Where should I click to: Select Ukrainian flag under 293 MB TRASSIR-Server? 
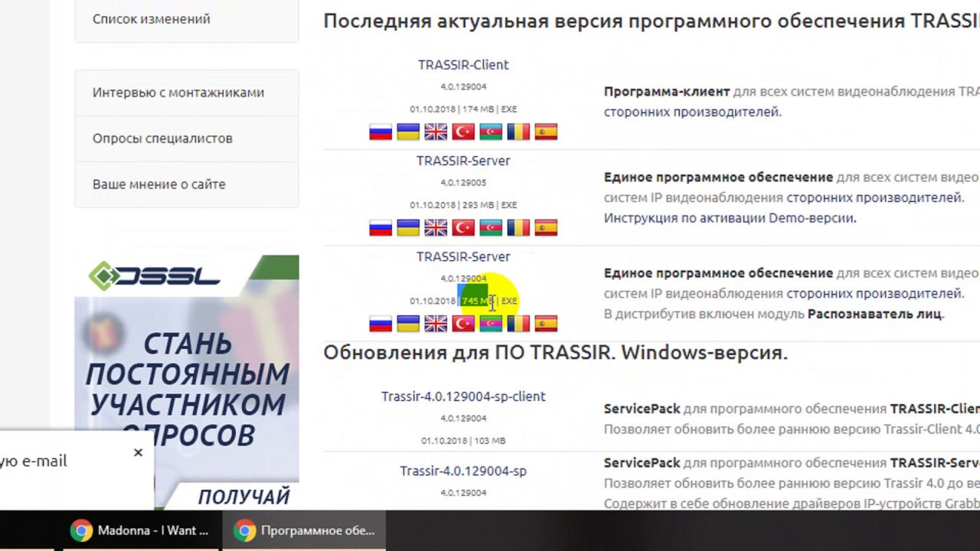click(x=408, y=227)
